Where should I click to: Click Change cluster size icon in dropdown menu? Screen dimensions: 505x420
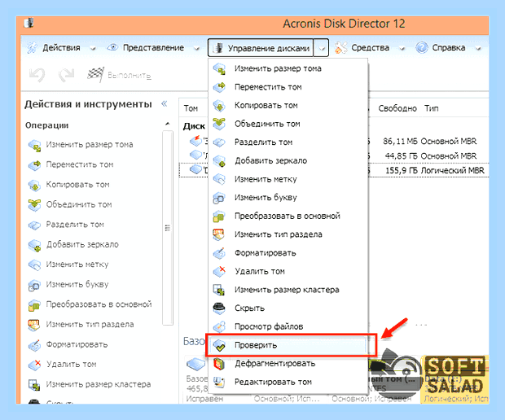coord(219,290)
